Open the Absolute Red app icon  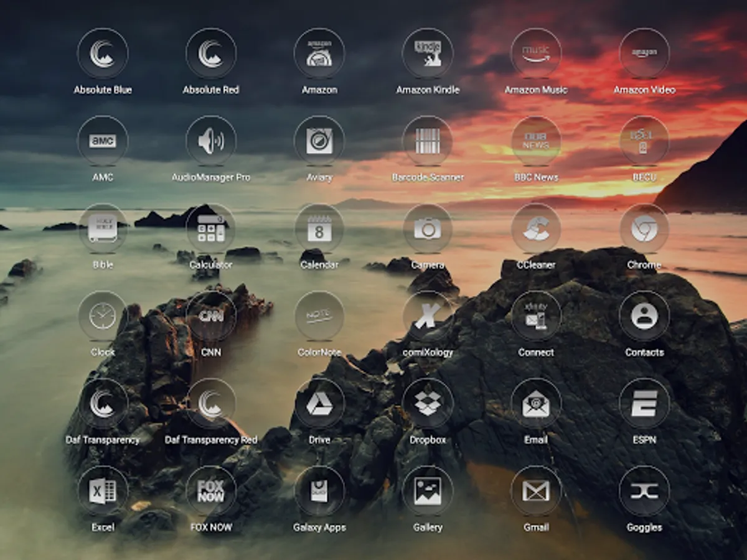211,54
